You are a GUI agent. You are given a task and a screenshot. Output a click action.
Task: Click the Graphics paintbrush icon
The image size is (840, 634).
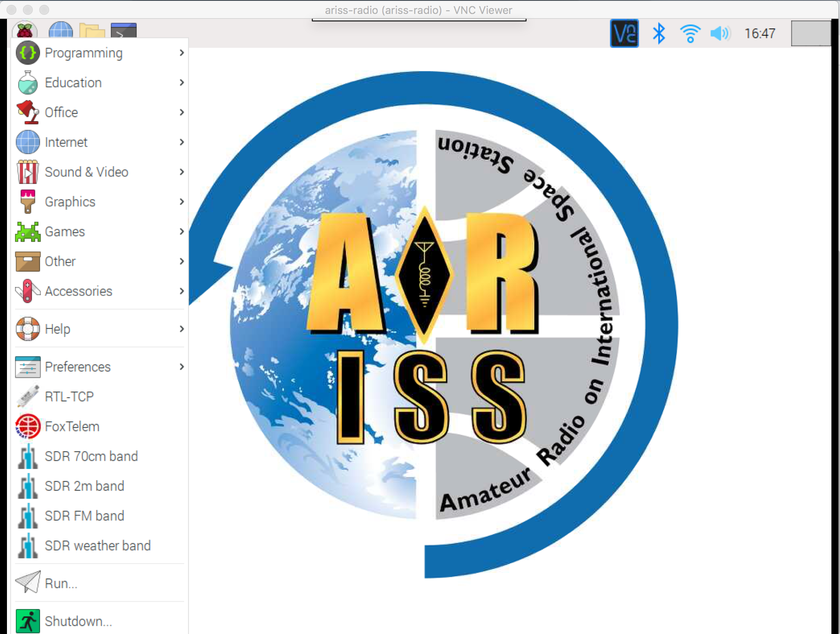pyautogui.click(x=27, y=202)
